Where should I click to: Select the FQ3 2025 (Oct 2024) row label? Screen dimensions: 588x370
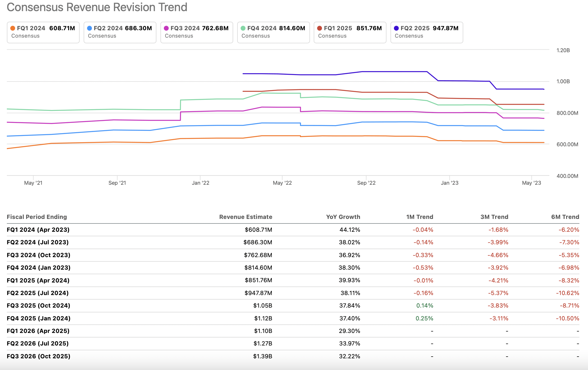tap(39, 306)
